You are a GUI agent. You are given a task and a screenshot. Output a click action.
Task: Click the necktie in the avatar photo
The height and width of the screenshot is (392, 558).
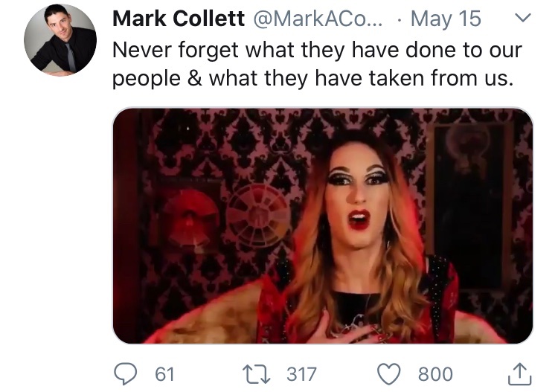tap(71, 57)
